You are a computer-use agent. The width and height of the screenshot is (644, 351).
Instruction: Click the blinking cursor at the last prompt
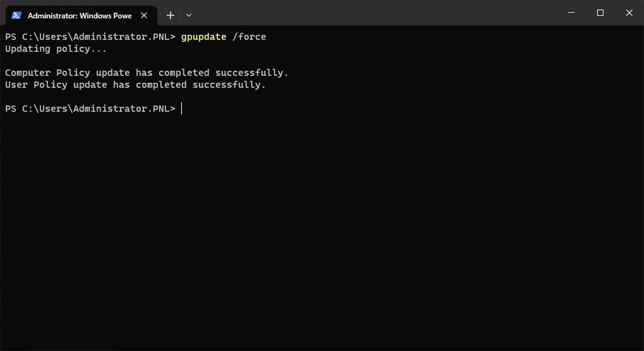click(182, 109)
